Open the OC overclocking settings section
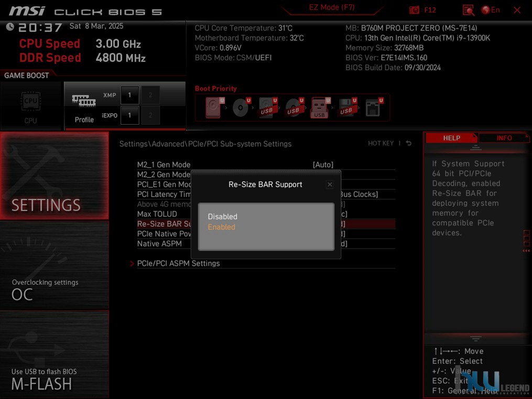532x399 pixels. click(55, 265)
